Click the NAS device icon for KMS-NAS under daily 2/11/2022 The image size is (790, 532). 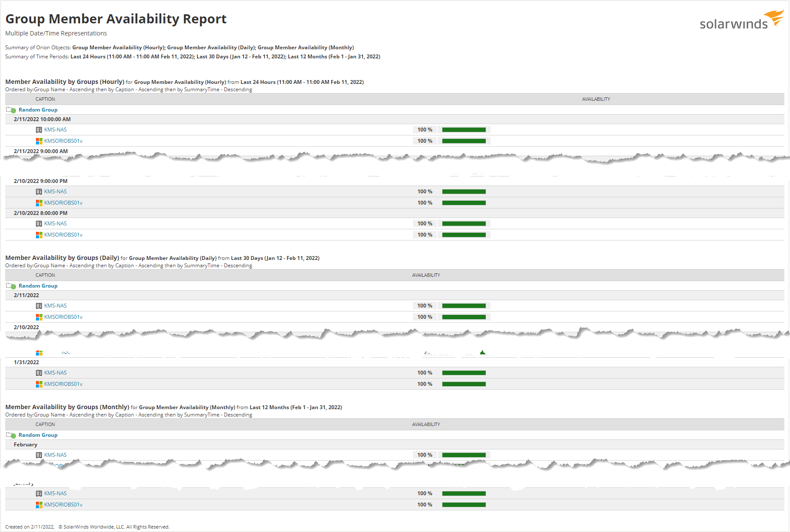(x=39, y=306)
